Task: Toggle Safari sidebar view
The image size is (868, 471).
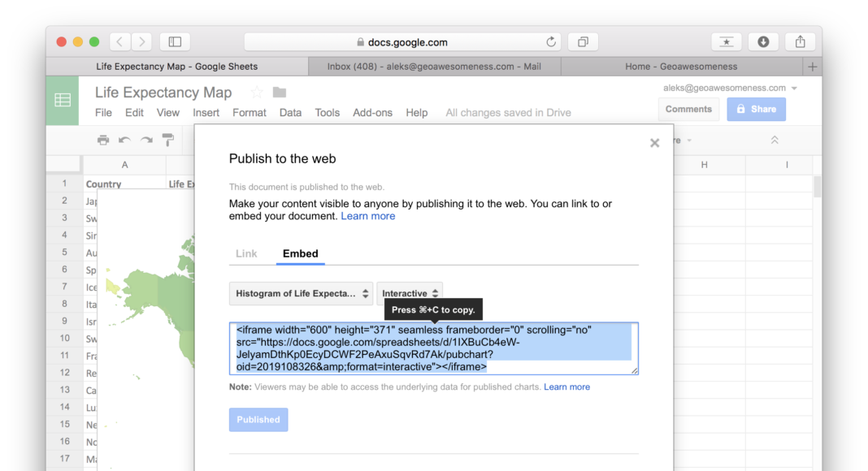Action: pos(175,41)
